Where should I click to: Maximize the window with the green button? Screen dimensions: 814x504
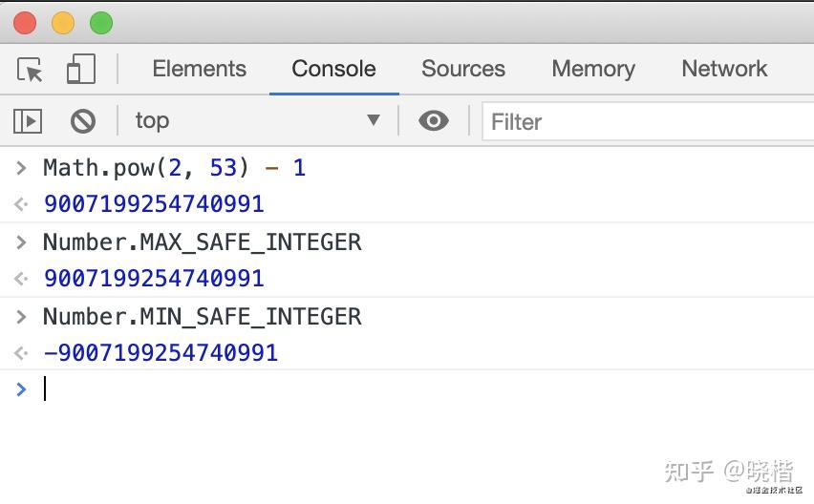pyautogui.click(x=100, y=23)
